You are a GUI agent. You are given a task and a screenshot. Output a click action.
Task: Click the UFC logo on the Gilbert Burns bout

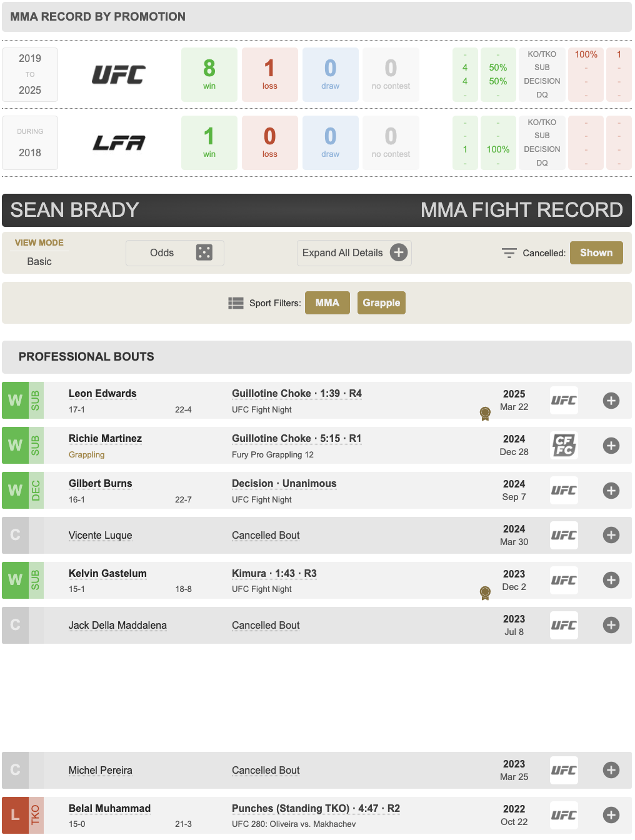pos(564,490)
